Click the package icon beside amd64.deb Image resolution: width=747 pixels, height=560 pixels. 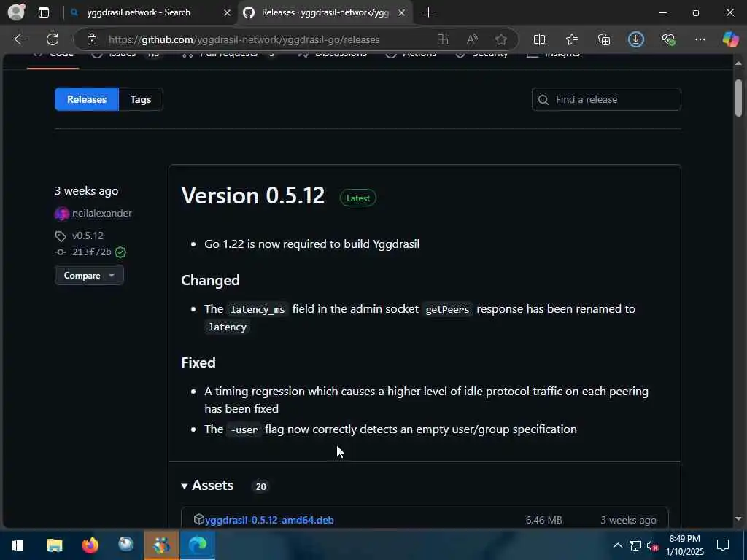[198, 519]
